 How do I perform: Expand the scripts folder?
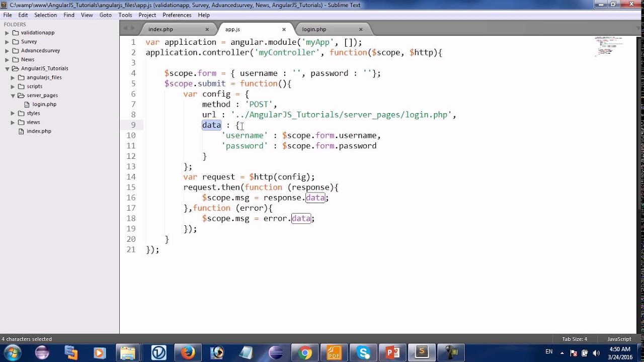pos(13,86)
